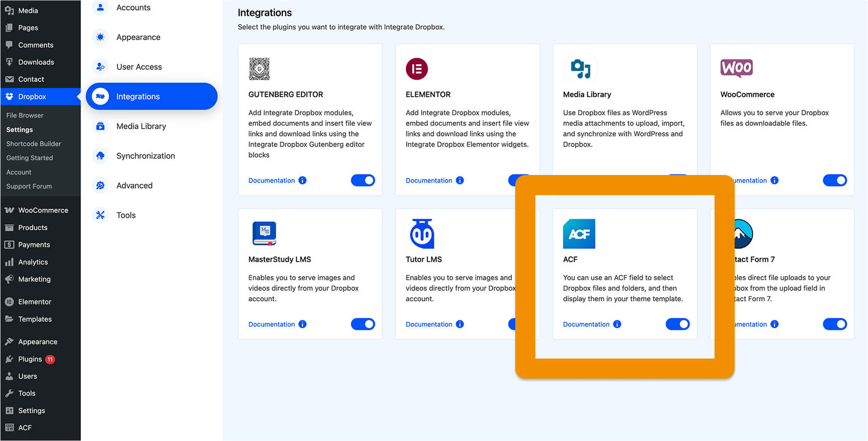Click the Media Library card logo
This screenshot has height=441, width=868.
pyautogui.click(x=580, y=69)
